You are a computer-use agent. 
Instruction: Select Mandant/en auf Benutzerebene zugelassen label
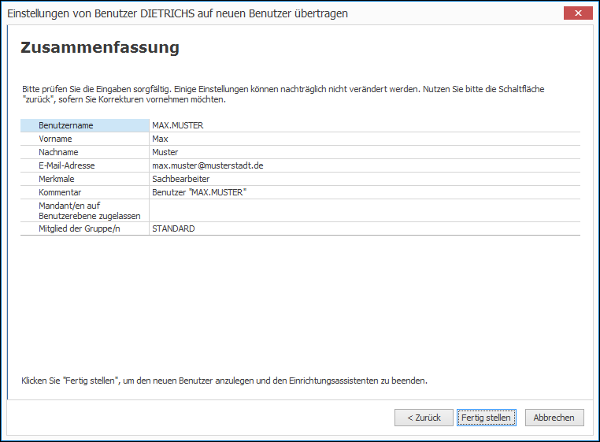pos(89,210)
